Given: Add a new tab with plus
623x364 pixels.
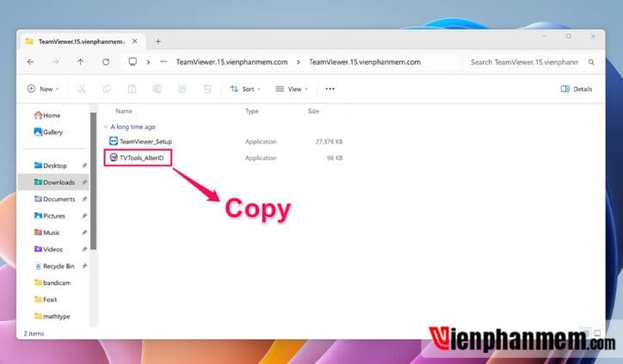Looking at the screenshot, I should (158, 41).
